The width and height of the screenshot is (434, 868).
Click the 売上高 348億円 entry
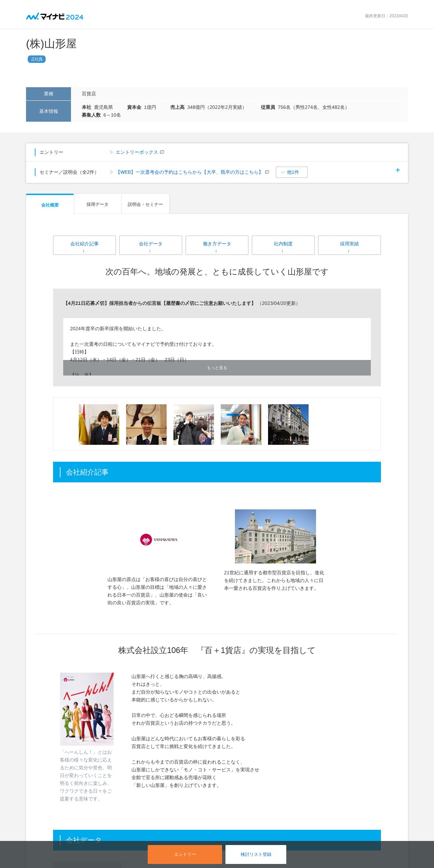coord(209,107)
